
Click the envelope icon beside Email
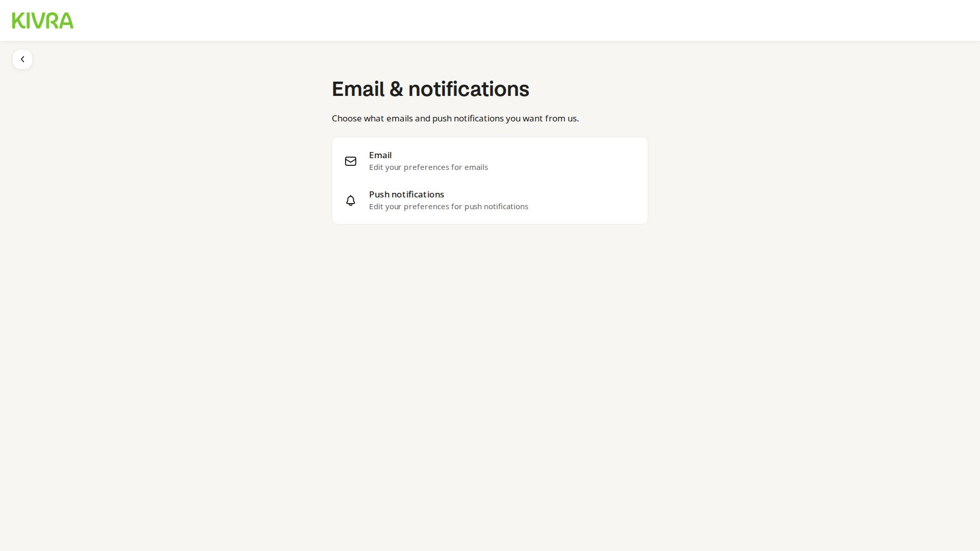pyautogui.click(x=351, y=161)
